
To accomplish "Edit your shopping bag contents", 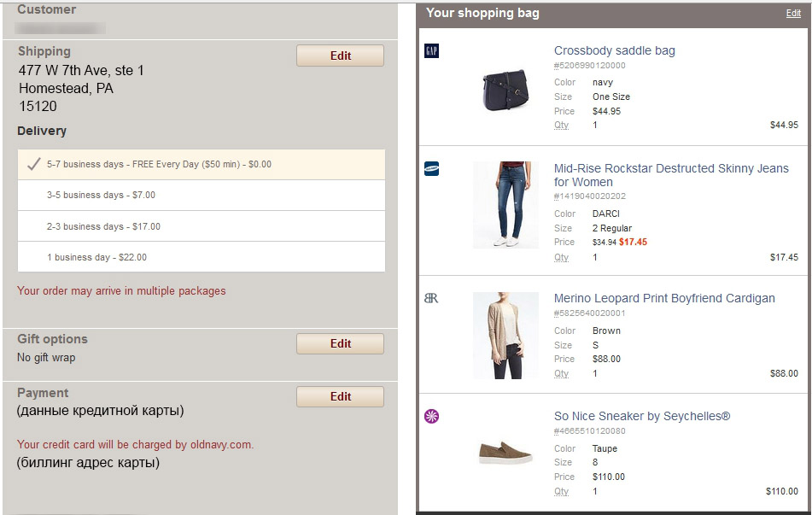I will [x=793, y=14].
